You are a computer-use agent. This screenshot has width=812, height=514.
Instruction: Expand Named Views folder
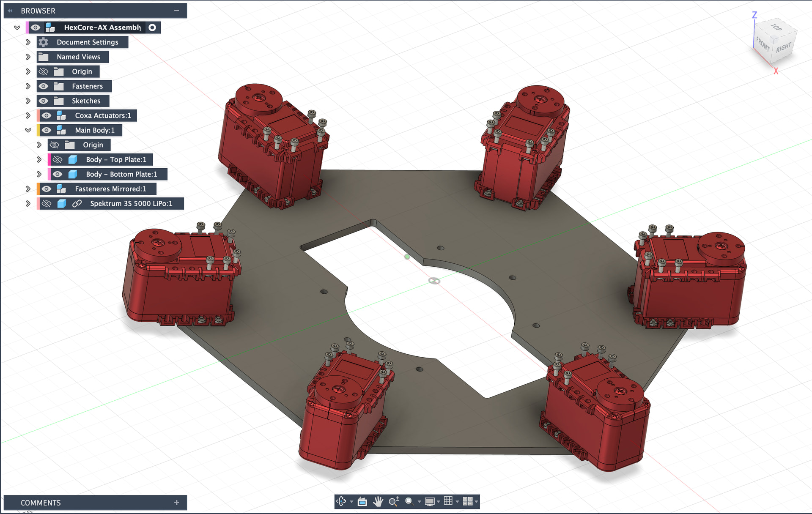[x=28, y=57]
